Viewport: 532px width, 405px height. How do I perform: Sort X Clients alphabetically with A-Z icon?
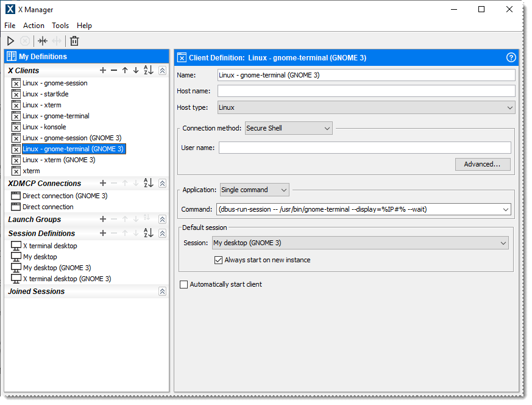pos(148,71)
